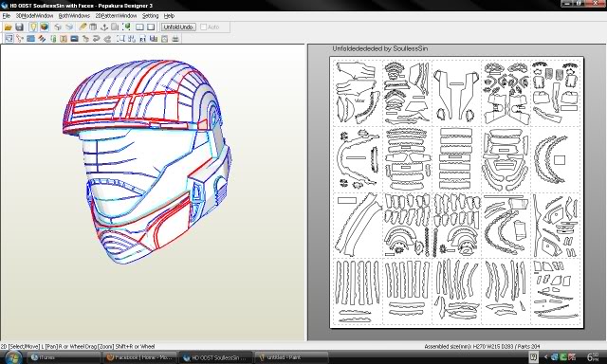
Task: Click the dotted selection rectangle icon
Action: (x=120, y=39)
